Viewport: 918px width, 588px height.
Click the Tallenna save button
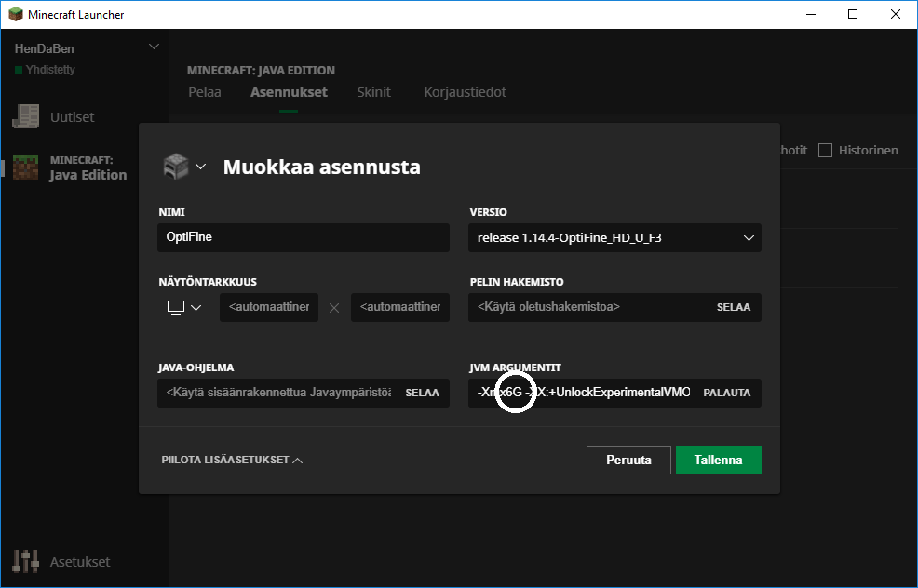(719, 460)
